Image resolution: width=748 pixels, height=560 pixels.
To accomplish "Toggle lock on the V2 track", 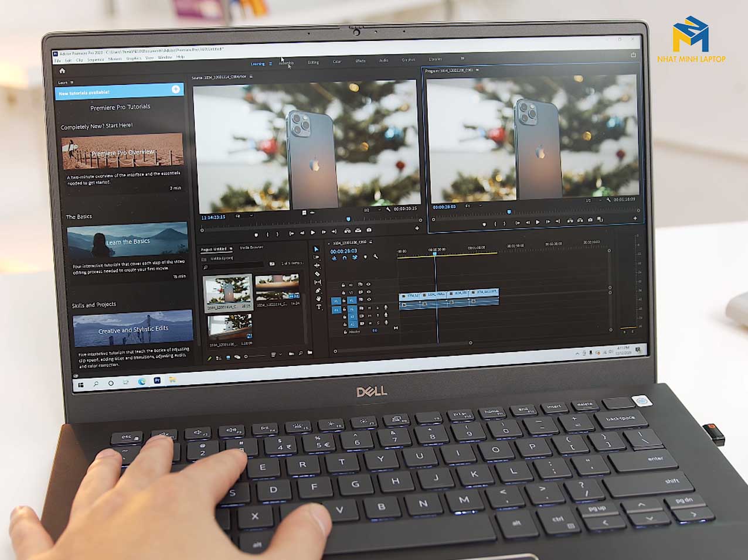I will pyautogui.click(x=344, y=293).
